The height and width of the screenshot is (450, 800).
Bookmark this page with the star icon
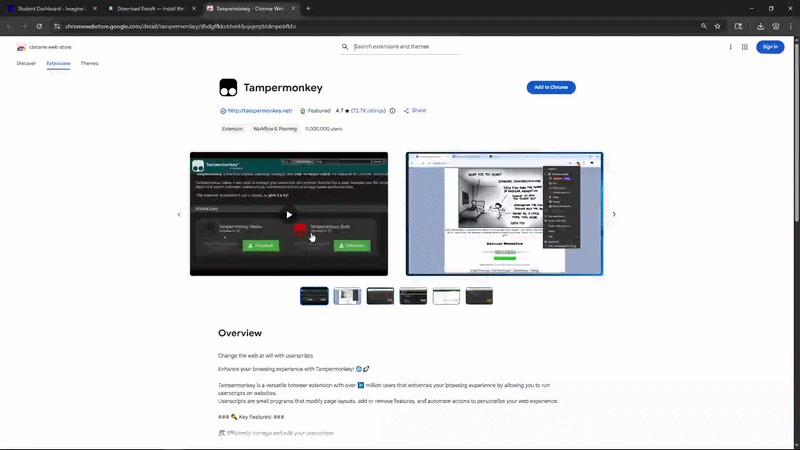point(717,26)
